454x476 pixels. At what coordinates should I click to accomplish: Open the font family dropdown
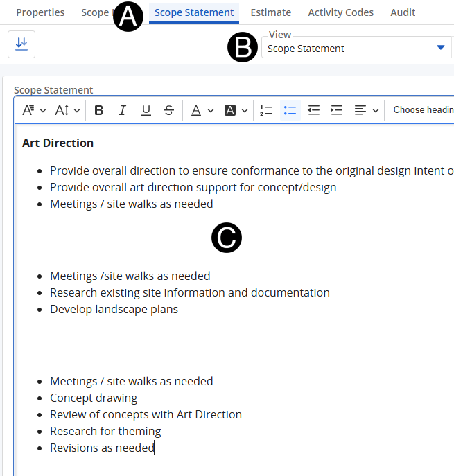(x=34, y=110)
